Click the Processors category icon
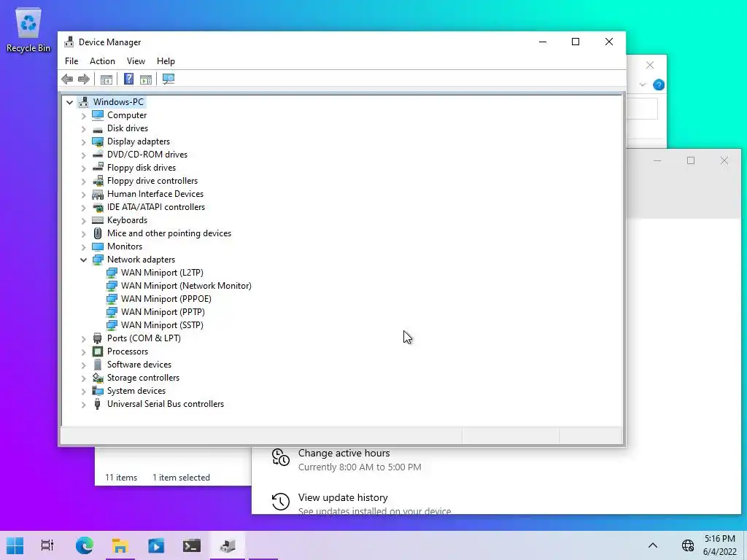The height and width of the screenshot is (560, 747). pyautogui.click(x=98, y=351)
